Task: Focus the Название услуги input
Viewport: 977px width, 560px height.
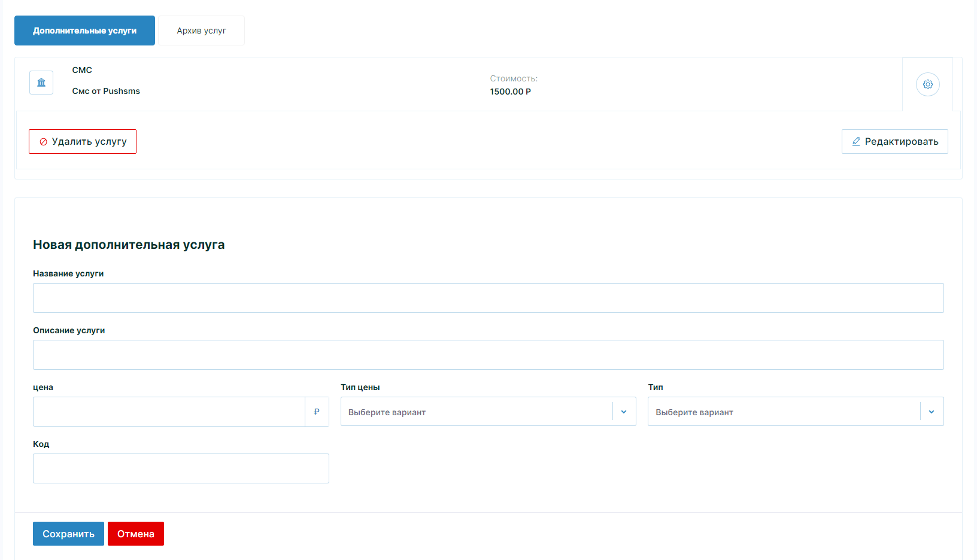Action: tap(488, 298)
